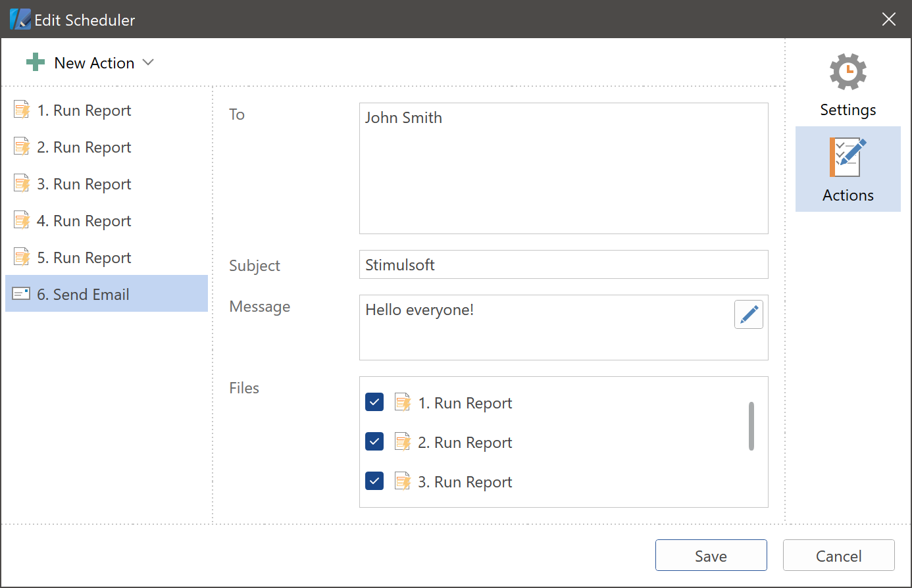This screenshot has width=912, height=588.
Task: Open the Settings tab gear icon
Action: pyautogui.click(x=848, y=72)
